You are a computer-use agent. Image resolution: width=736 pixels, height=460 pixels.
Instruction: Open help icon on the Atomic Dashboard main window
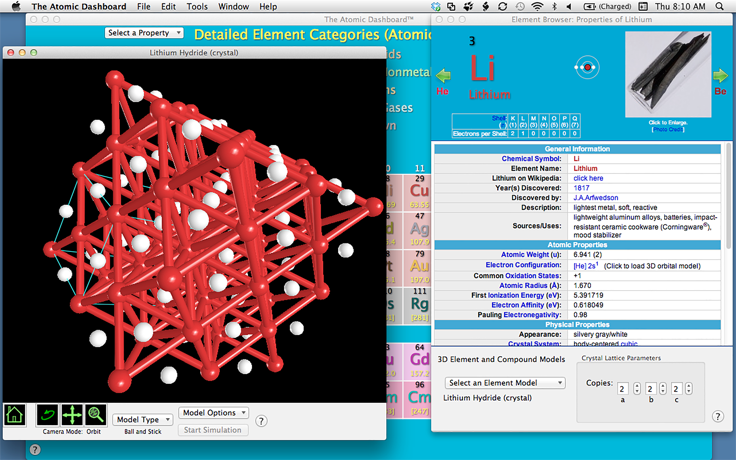click(x=35, y=450)
